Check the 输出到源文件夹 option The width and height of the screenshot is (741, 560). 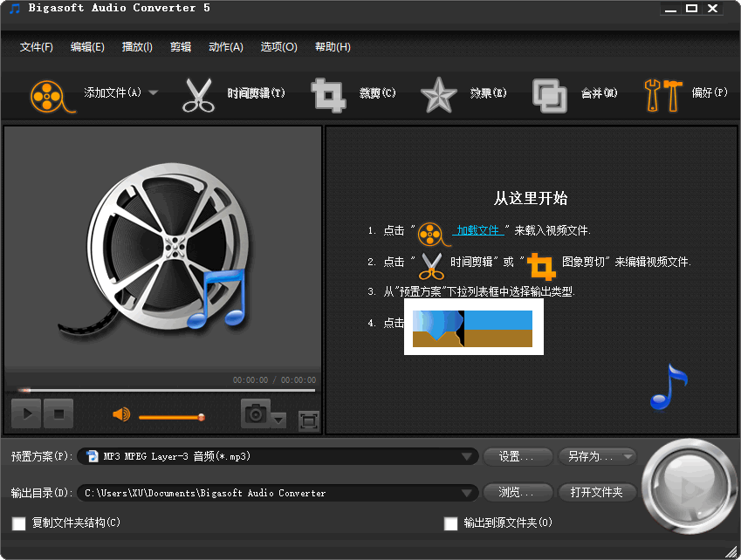451,523
